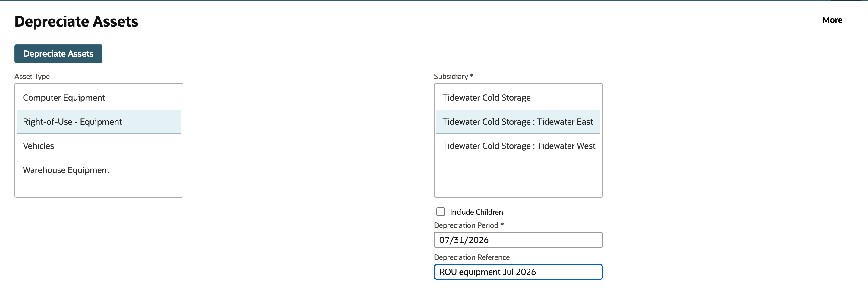The image size is (868, 293).
Task: Select Tidewater East subsidiary
Action: point(518,122)
